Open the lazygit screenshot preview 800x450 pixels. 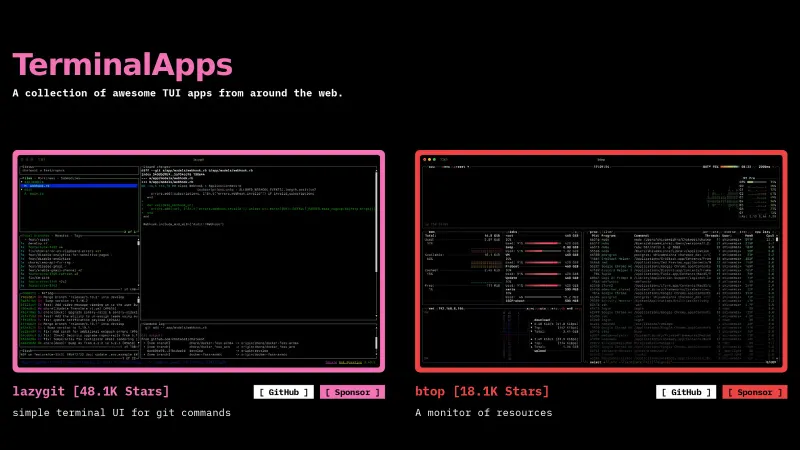click(x=198, y=261)
